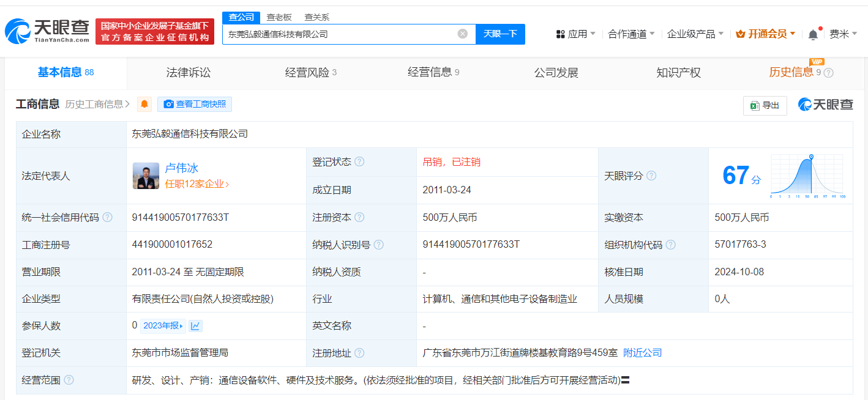868x400 pixels.
Task: Click the apps grid icon beside 应用
Action: (x=560, y=34)
